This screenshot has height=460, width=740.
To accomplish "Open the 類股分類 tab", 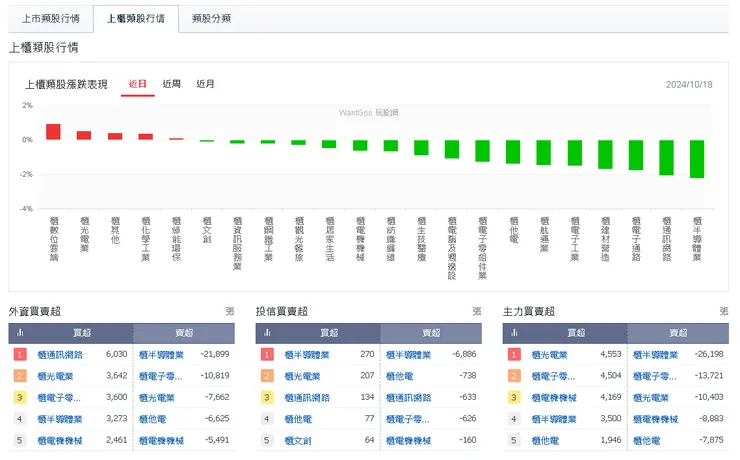I will 211,19.
